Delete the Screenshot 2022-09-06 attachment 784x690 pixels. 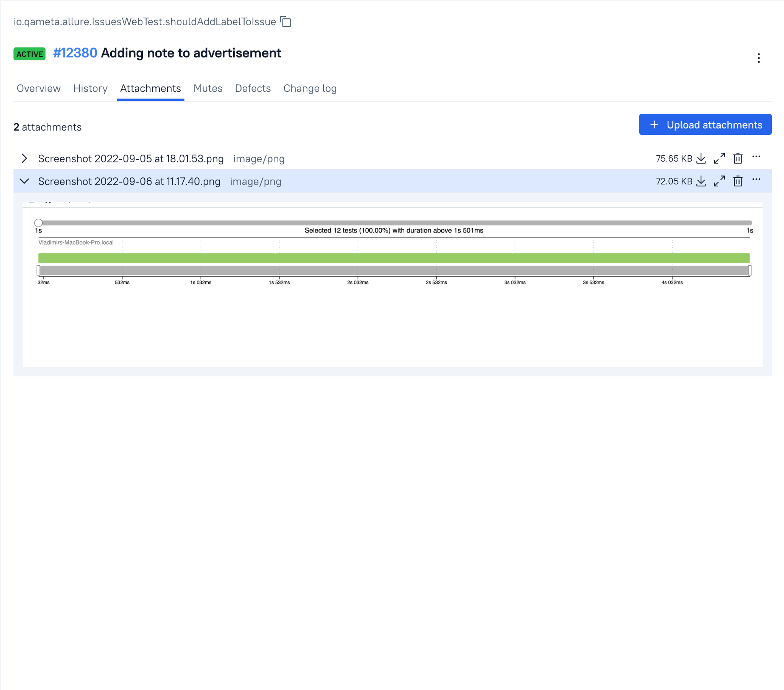coord(738,181)
